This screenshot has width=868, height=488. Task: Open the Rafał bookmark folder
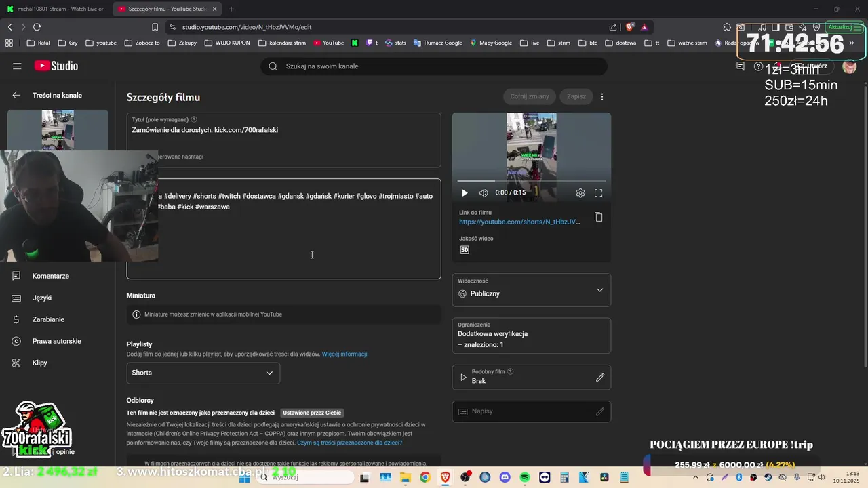pos(39,43)
